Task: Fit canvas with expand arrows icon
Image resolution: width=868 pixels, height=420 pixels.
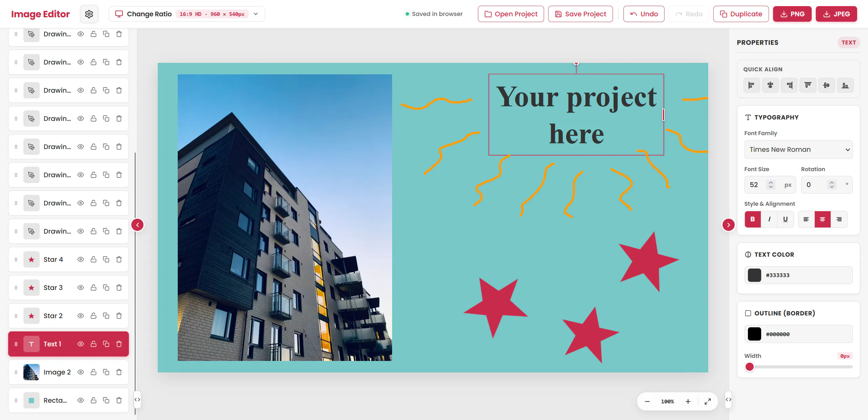Action: (708, 401)
